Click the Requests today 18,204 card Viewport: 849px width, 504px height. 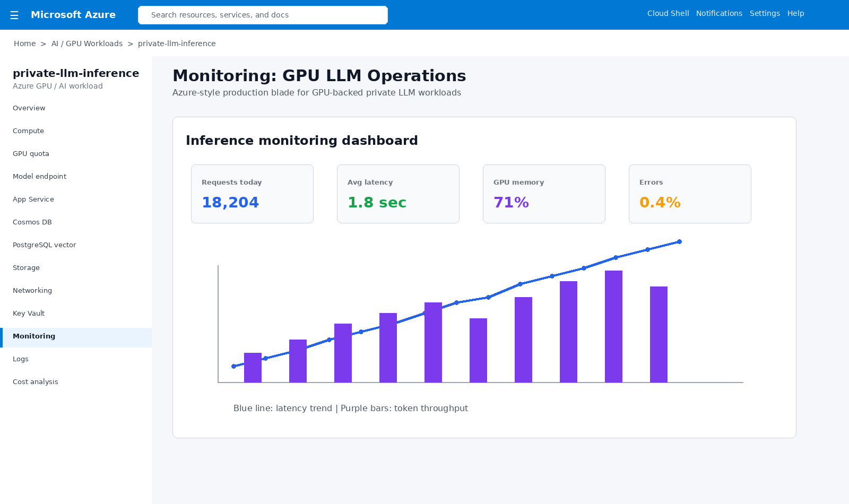(x=252, y=194)
